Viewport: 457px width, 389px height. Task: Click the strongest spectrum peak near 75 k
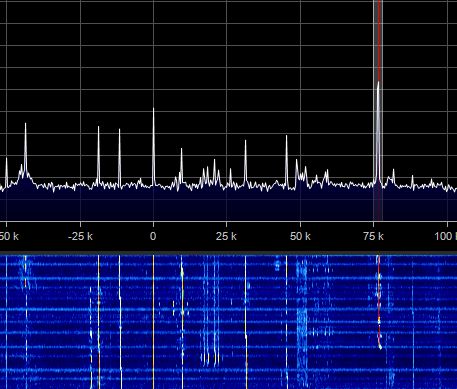(x=378, y=132)
